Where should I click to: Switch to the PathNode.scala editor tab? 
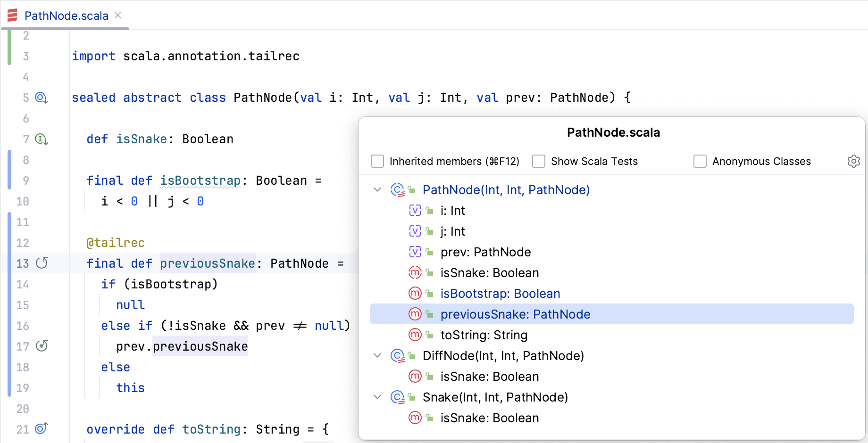(x=66, y=16)
